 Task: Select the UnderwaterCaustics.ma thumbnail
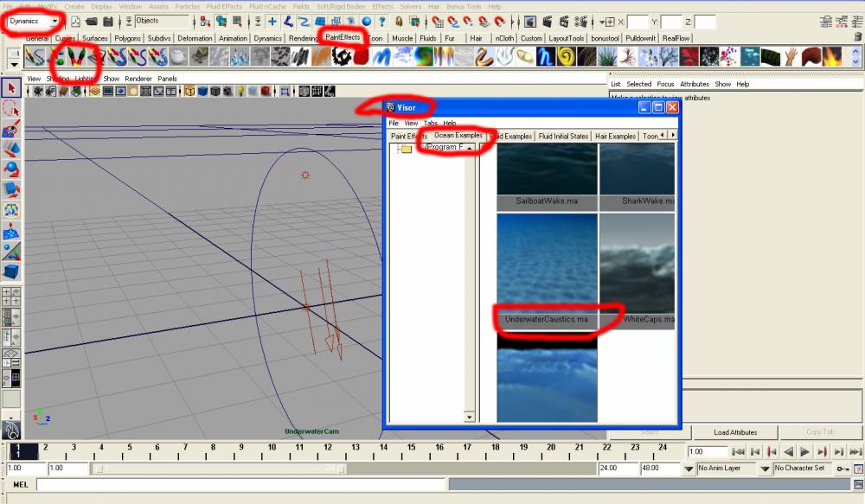pos(547,271)
